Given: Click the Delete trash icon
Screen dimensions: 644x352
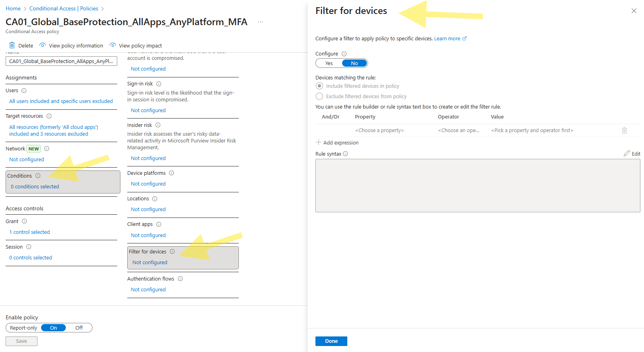Looking at the screenshot, I should 12,45.
